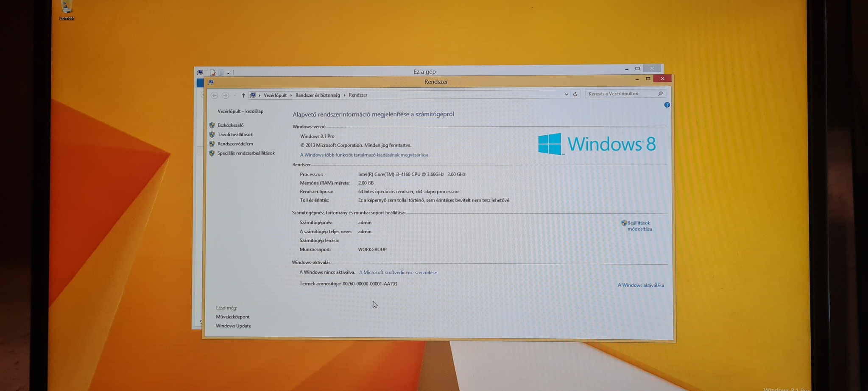Screen dimensions: 868x391
Task: Click the Intel Core i3-4160 processor value
Action: [x=412, y=174]
